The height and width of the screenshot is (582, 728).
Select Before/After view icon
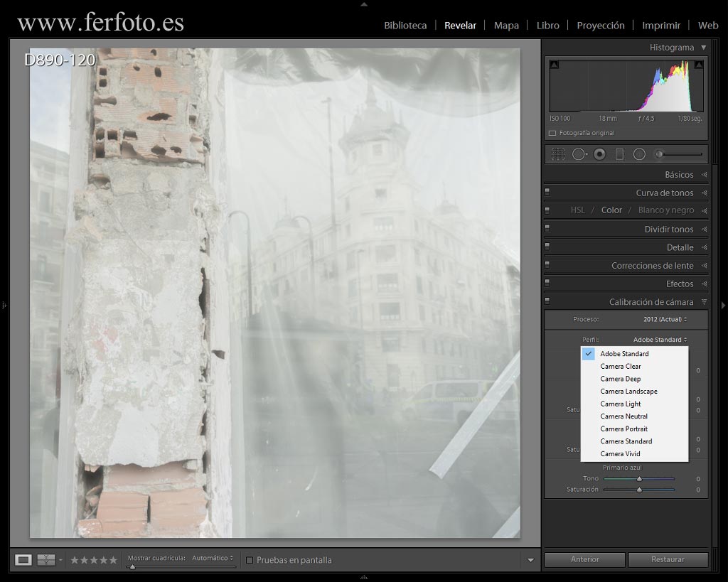pyautogui.click(x=46, y=560)
